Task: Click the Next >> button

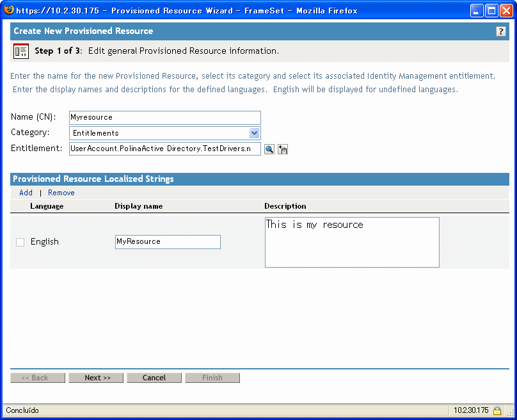Action: click(96, 378)
